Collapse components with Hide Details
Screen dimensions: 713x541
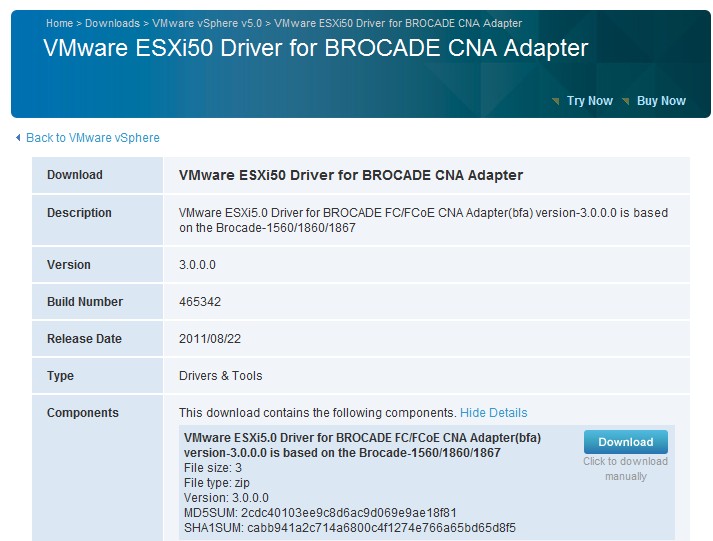pyautogui.click(x=493, y=413)
